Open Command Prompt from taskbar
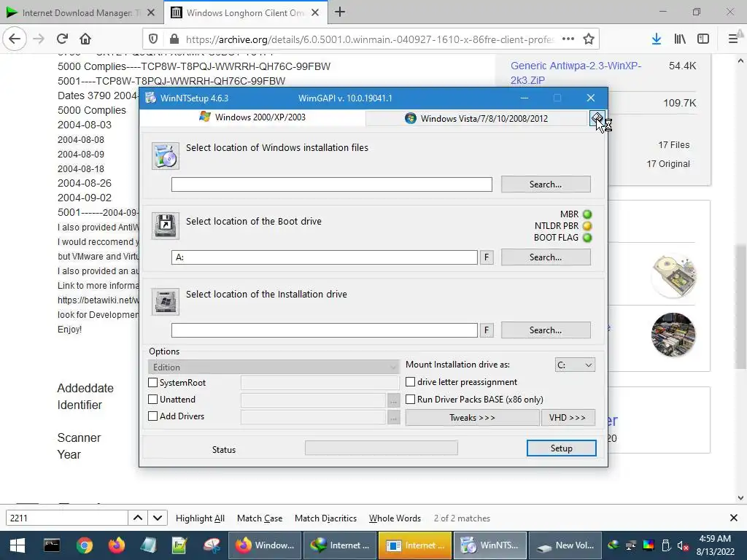Image resolution: width=747 pixels, height=560 pixels. [x=52, y=545]
